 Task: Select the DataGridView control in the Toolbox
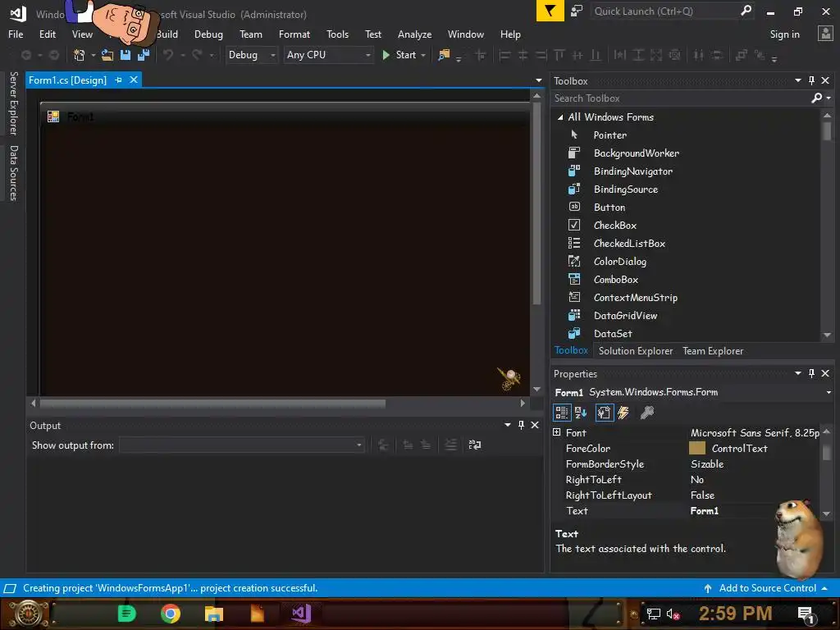click(x=625, y=316)
